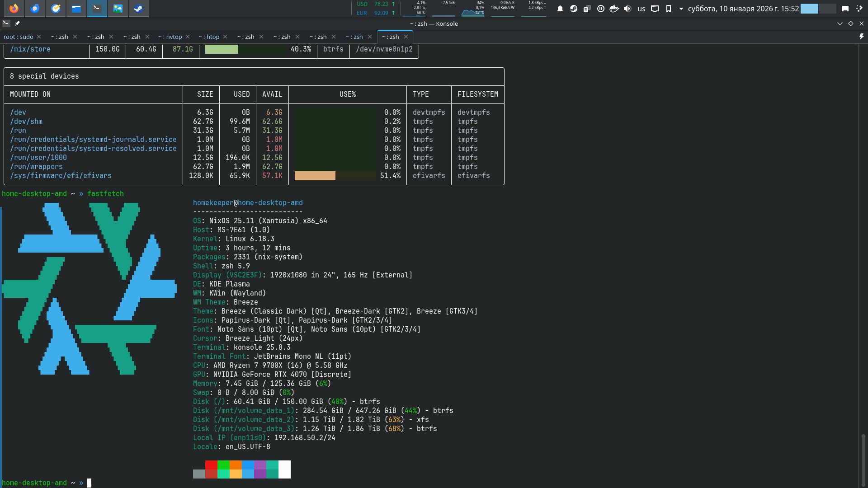Expand hidden system tray icons arrow
Screen dimensions: 868x488
point(681,9)
